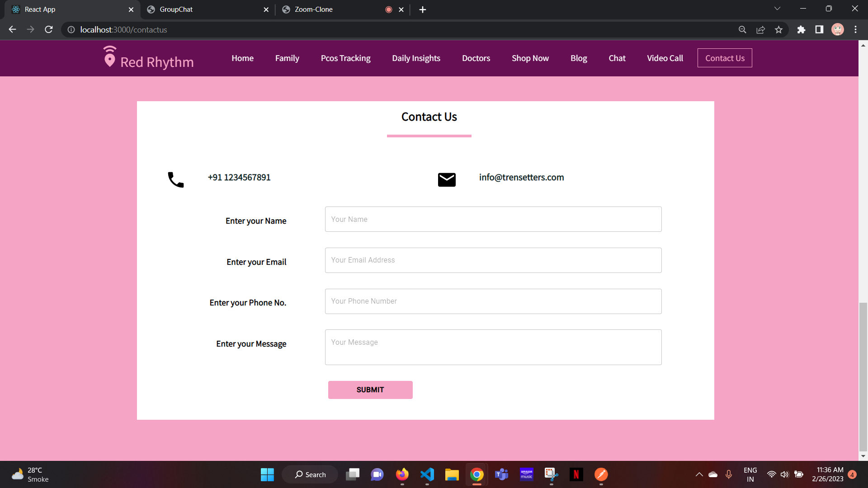Open the Contact Us nav button
The height and width of the screenshot is (488, 868).
tap(724, 58)
